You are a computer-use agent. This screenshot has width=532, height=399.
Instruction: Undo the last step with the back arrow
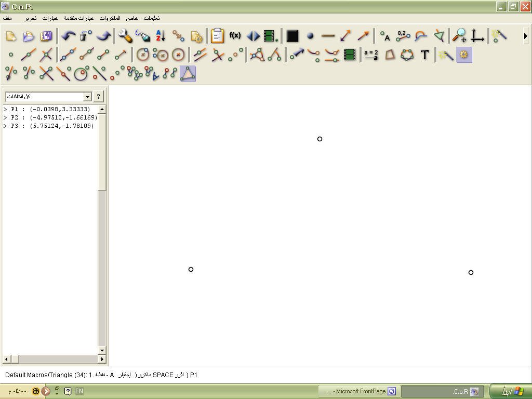point(68,36)
